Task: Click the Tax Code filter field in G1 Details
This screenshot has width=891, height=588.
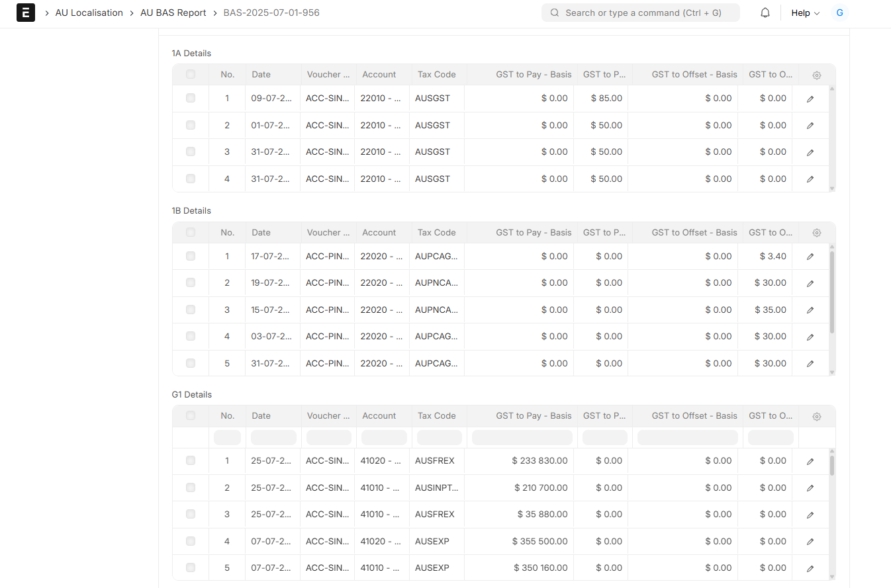Action: click(x=439, y=437)
